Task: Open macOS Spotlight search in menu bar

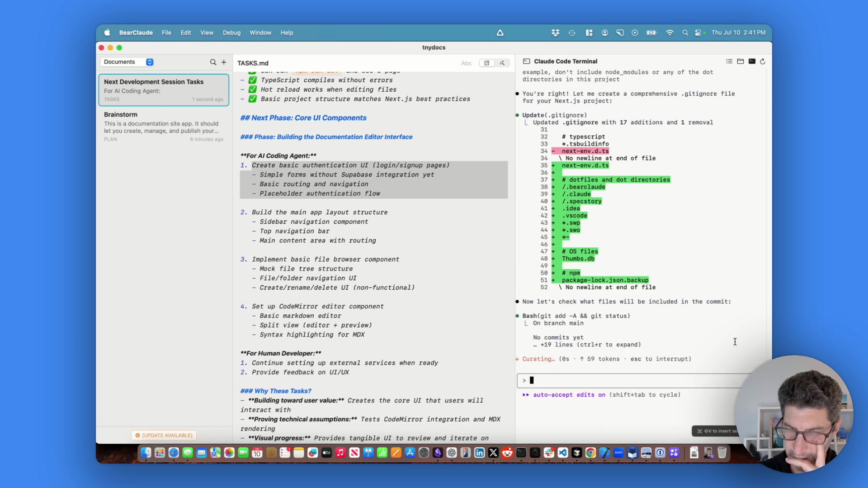Action: point(685,33)
